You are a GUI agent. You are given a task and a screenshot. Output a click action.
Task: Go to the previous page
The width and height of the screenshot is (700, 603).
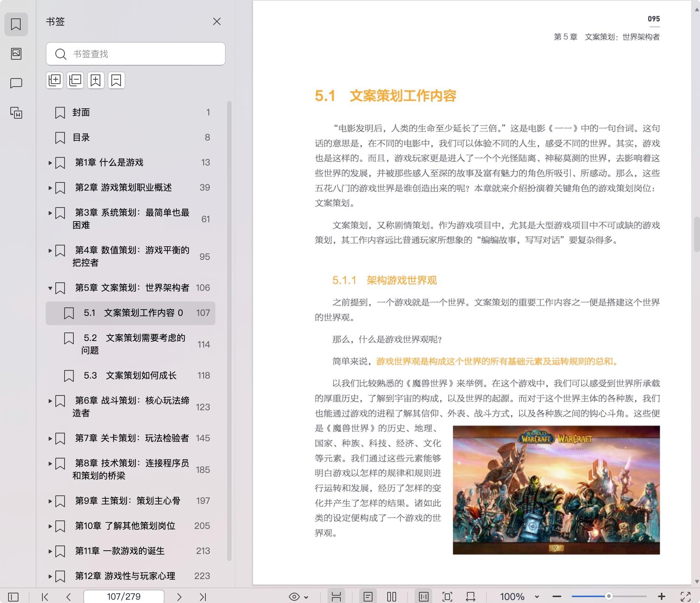click(69, 597)
